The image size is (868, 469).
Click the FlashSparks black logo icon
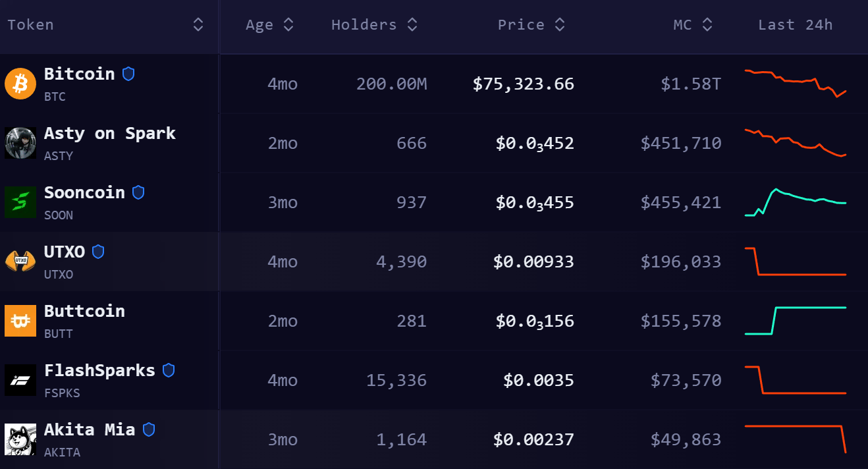coord(20,380)
